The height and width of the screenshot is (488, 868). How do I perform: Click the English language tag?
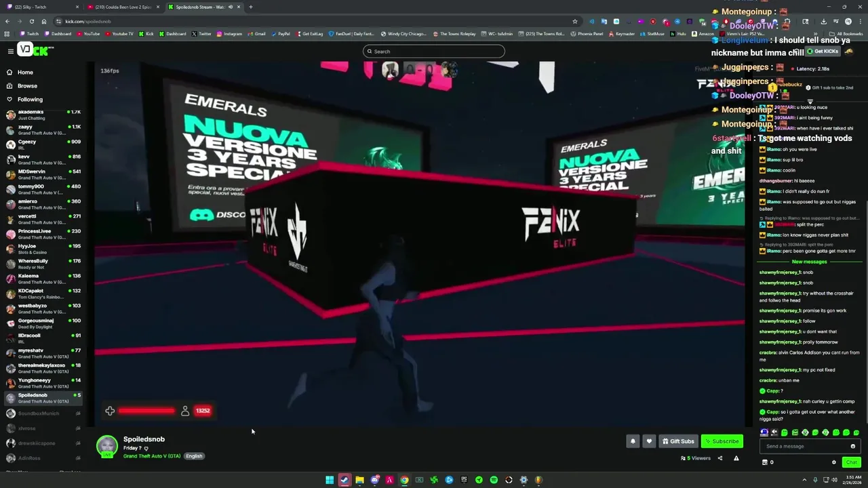coord(194,456)
